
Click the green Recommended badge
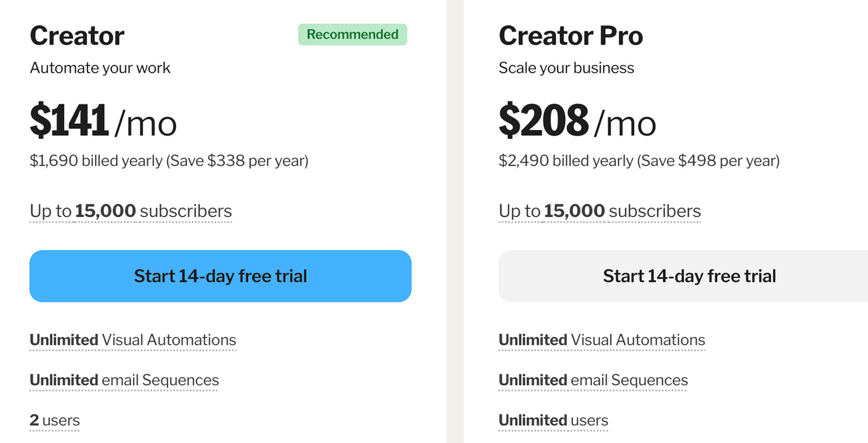(352, 35)
